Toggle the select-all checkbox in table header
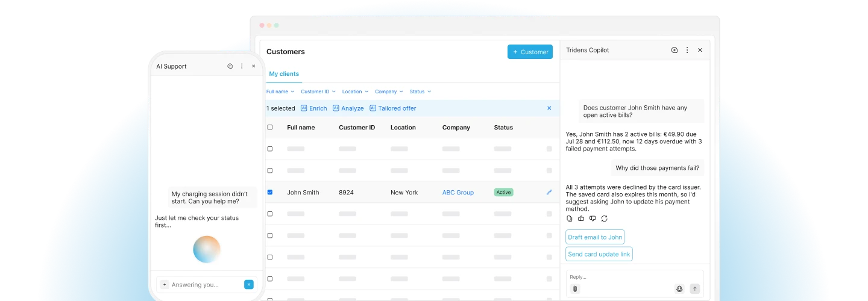 (270, 127)
